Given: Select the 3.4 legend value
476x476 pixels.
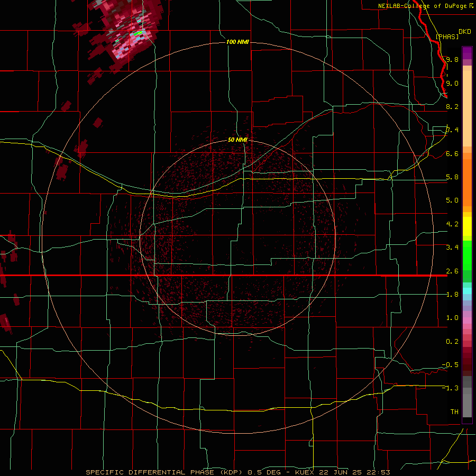Looking at the screenshot, I should pos(452,248).
